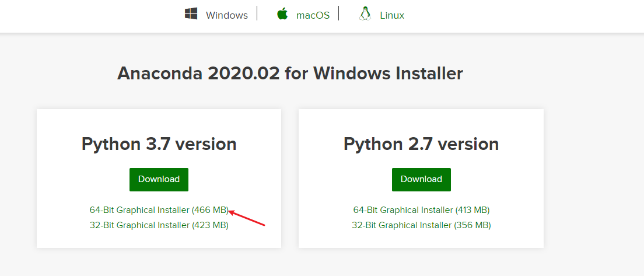
Task: Click the Anaconda 2020.02 for Windows Installer heading
Action: click(x=290, y=74)
